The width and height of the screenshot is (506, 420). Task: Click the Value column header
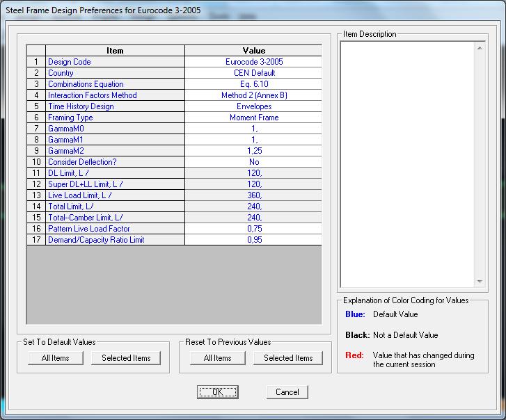pyautogui.click(x=253, y=51)
